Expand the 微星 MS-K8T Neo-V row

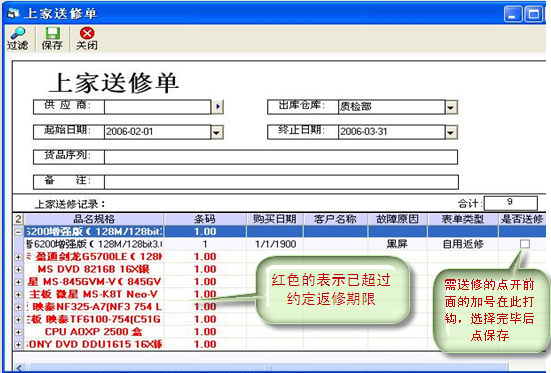point(18,295)
